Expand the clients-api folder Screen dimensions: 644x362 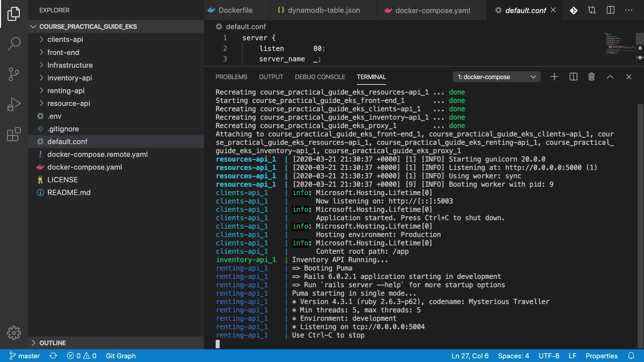[x=65, y=40]
